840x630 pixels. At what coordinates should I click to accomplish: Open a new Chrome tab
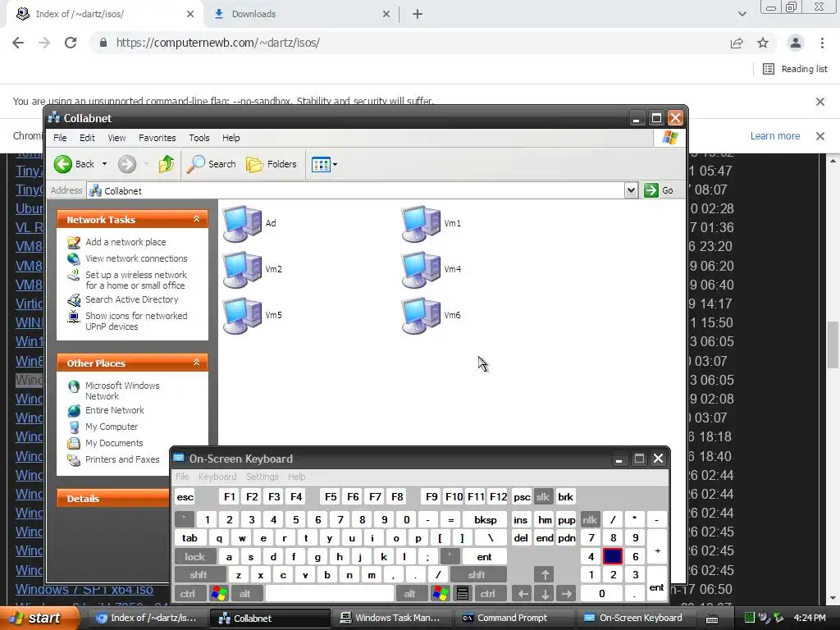click(x=418, y=15)
